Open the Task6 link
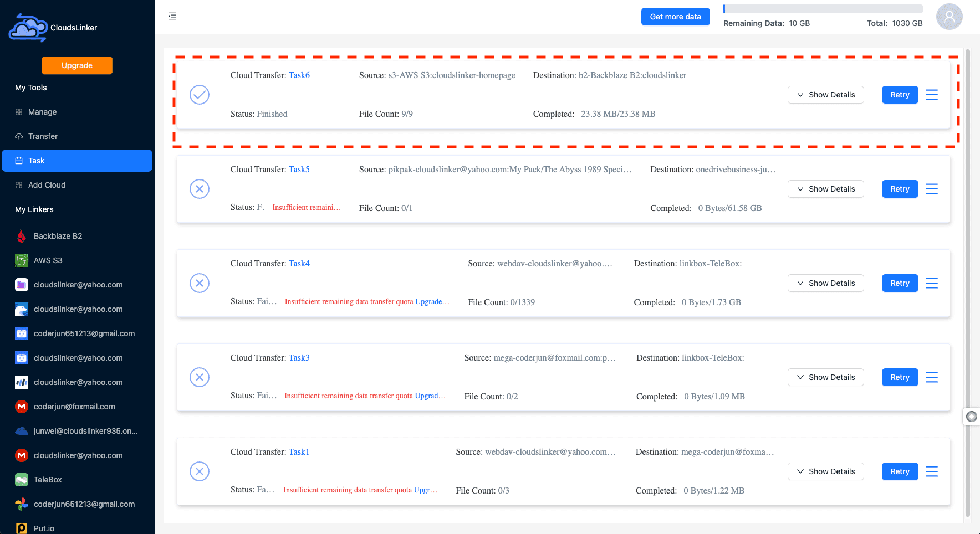Image resolution: width=980 pixels, height=534 pixels. tap(299, 75)
